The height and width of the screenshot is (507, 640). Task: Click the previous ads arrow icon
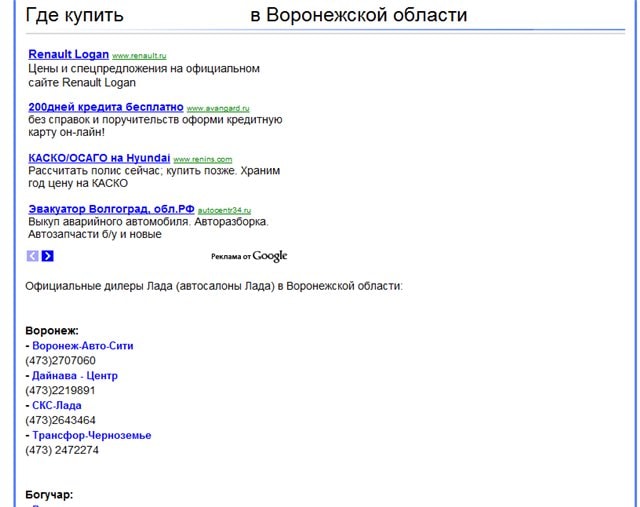coord(33,256)
